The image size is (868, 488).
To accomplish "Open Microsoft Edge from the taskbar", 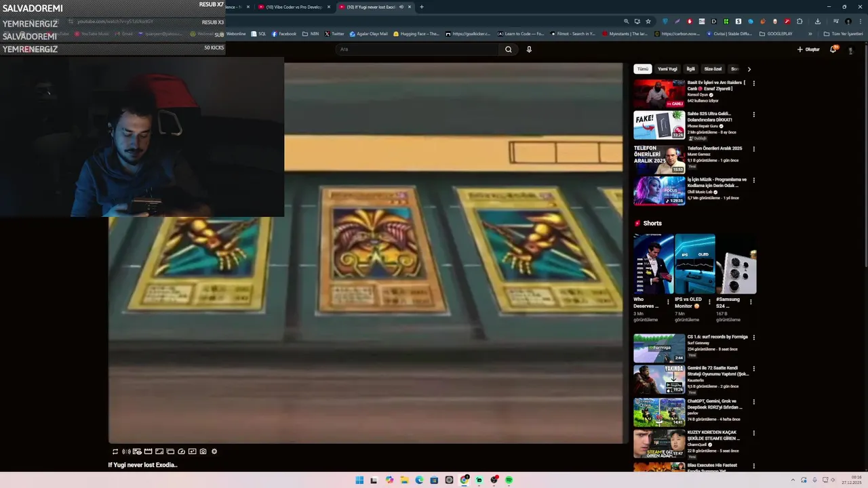I will [x=419, y=480].
